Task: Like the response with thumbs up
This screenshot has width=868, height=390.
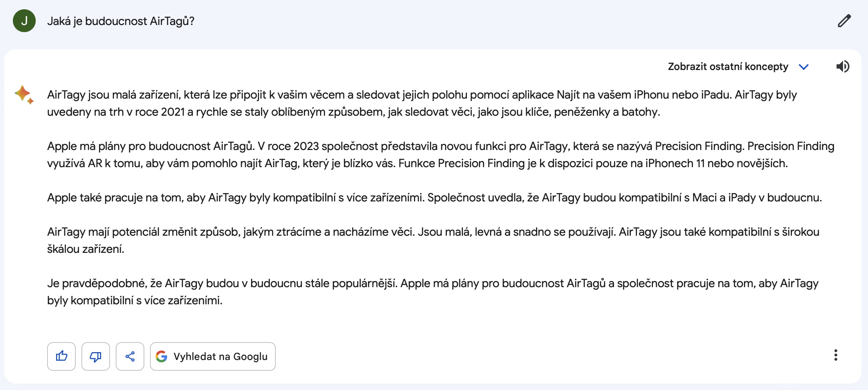Action: (x=61, y=356)
